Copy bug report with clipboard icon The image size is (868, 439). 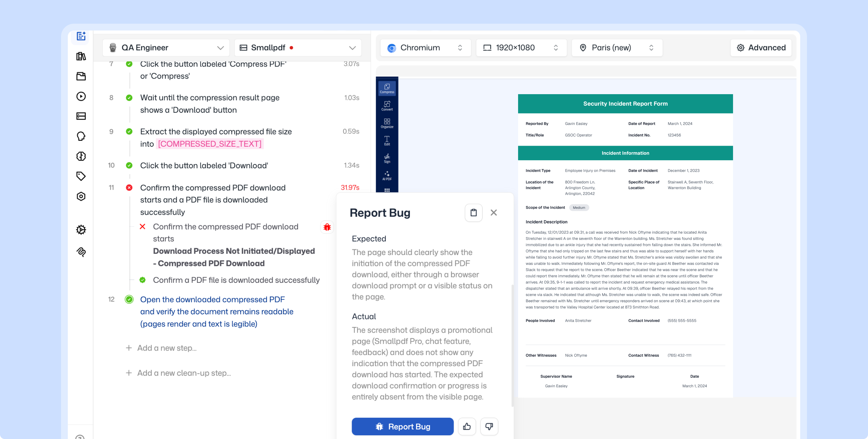pyautogui.click(x=473, y=213)
